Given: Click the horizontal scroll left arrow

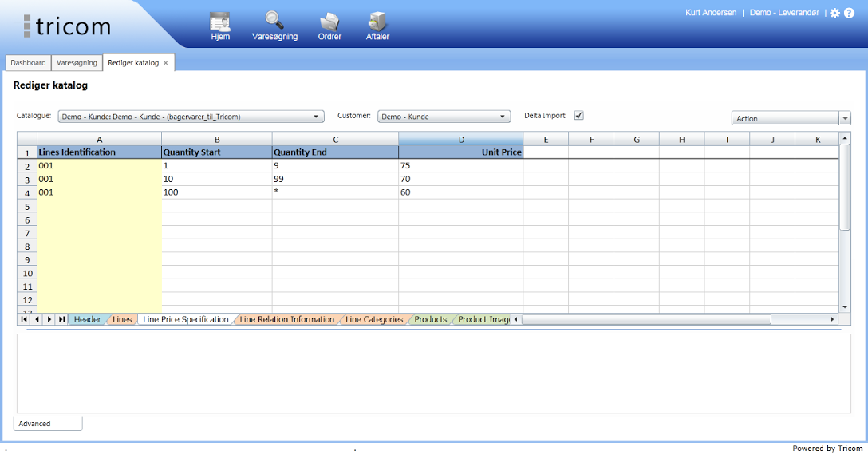Looking at the screenshot, I should (516, 319).
